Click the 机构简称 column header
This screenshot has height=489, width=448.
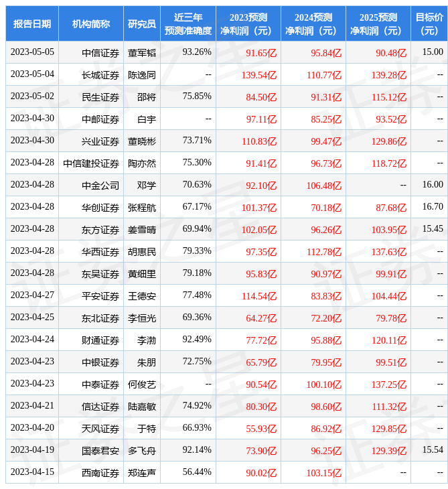(x=91, y=23)
